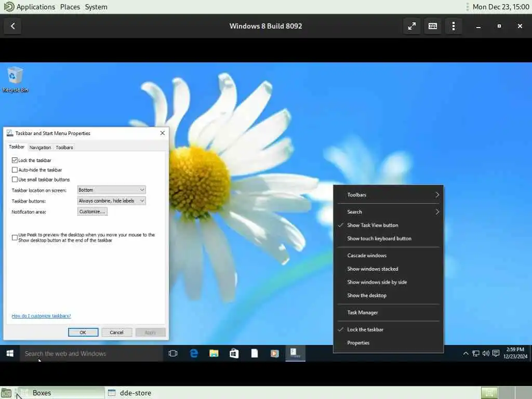This screenshot has width=532, height=399.
Task: Click the Windows Start button
Action: pyautogui.click(x=10, y=353)
